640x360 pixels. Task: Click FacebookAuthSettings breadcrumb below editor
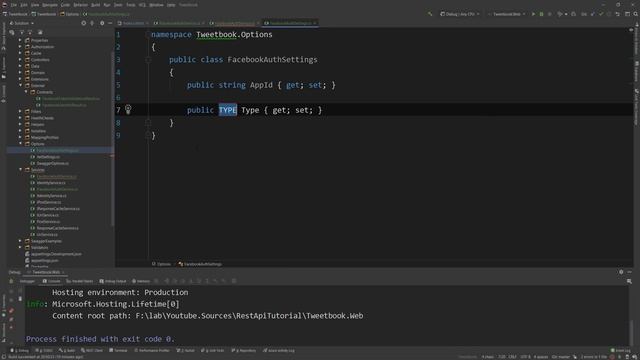click(x=200, y=264)
